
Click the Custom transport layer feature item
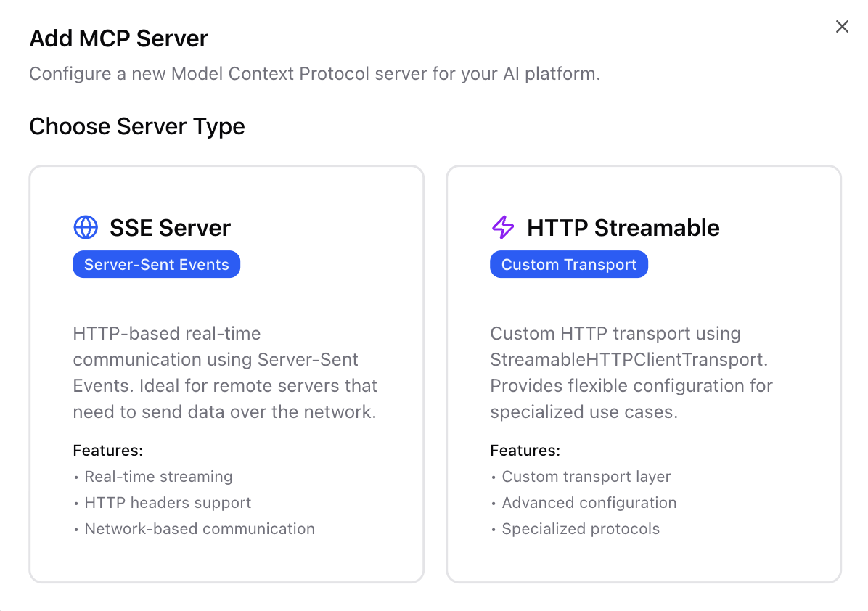tap(586, 477)
